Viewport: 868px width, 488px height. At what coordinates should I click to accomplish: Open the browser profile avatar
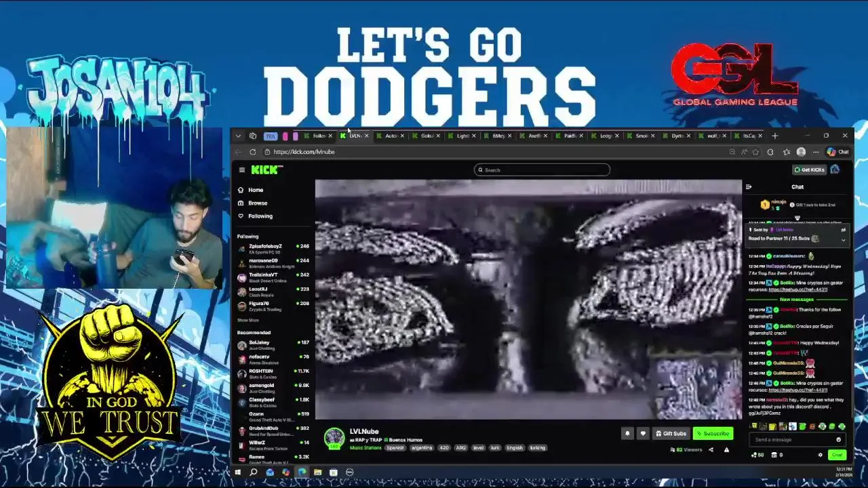pyautogui.click(x=801, y=152)
